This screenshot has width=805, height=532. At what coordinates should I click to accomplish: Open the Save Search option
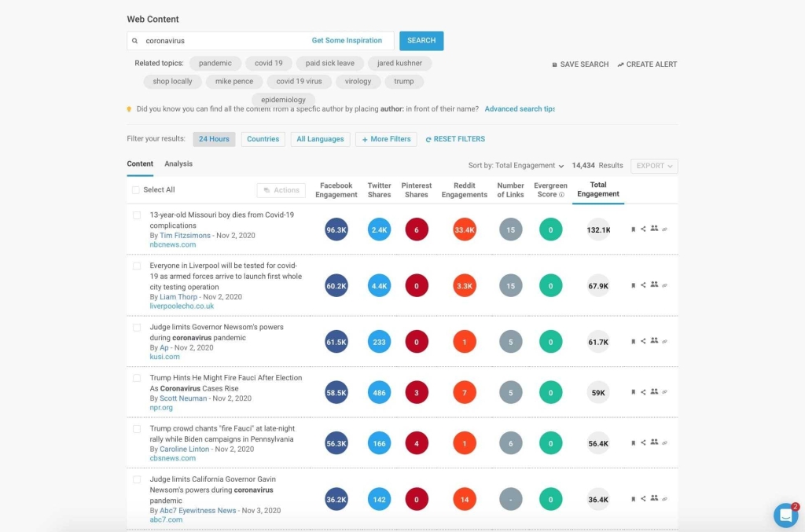click(x=579, y=64)
